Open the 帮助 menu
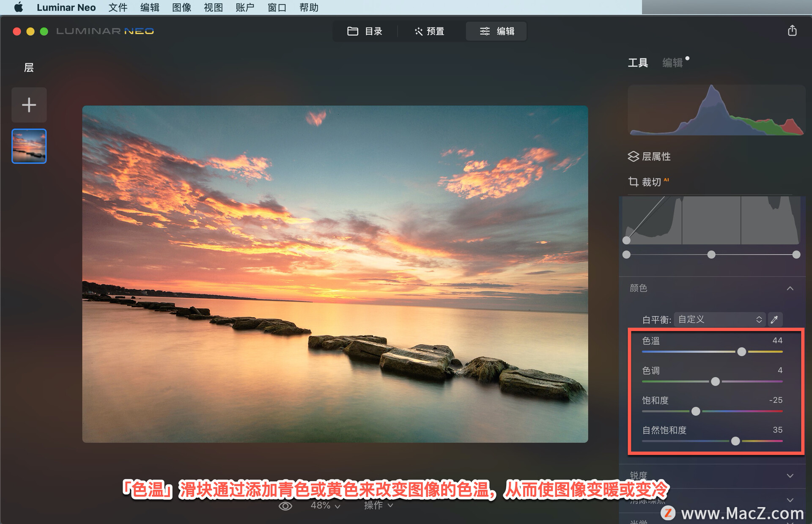Screen dimensions: 812x524 pos(309,7)
